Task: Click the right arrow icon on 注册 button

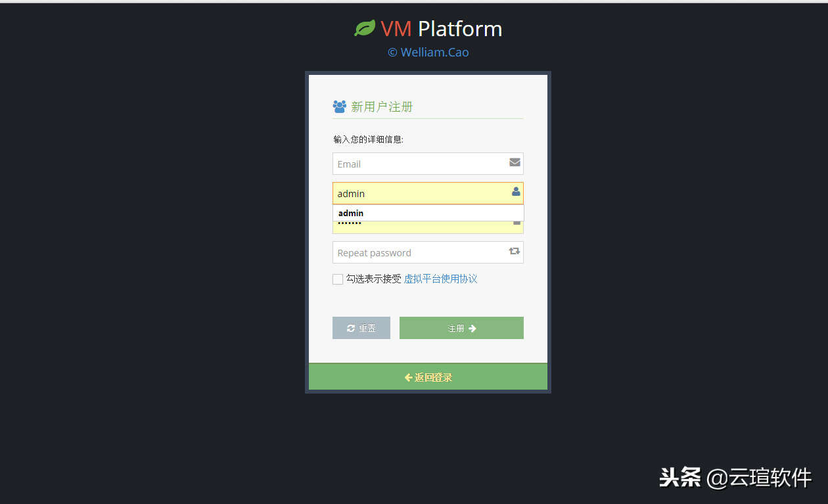Action: pyautogui.click(x=472, y=329)
